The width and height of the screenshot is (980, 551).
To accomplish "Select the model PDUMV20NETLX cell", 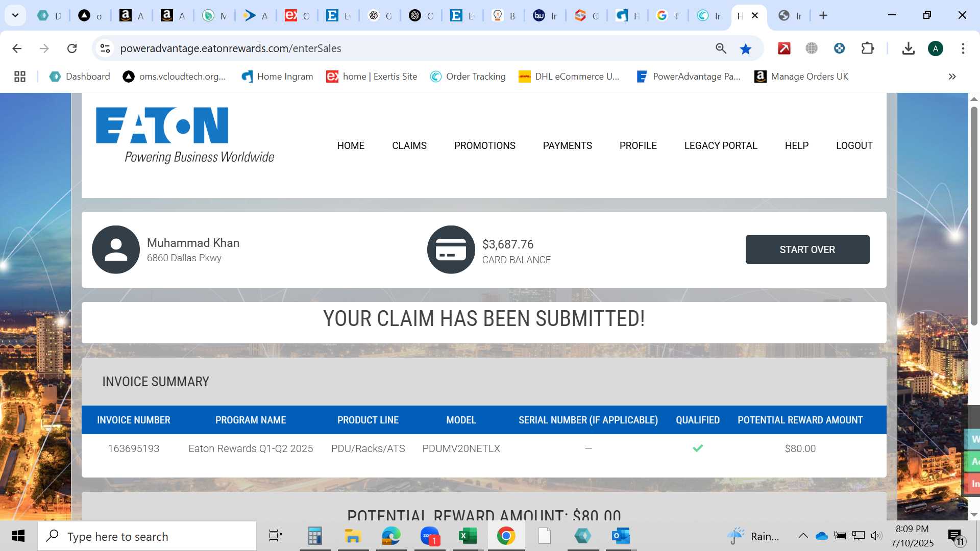I will pyautogui.click(x=461, y=448).
